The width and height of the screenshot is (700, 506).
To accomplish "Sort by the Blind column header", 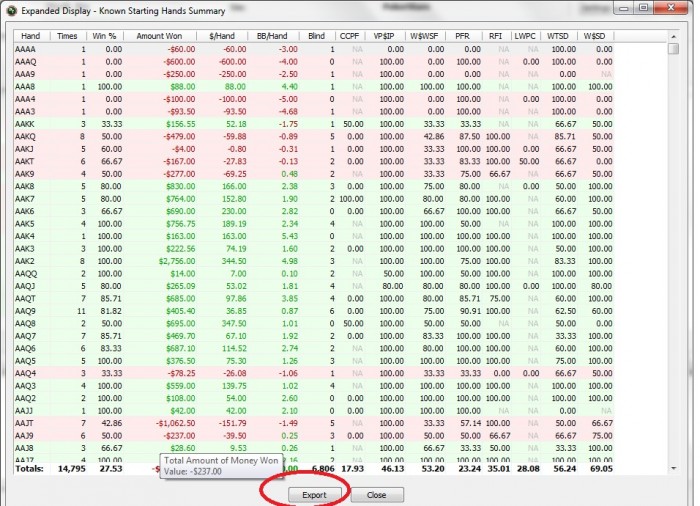I will click(x=317, y=36).
